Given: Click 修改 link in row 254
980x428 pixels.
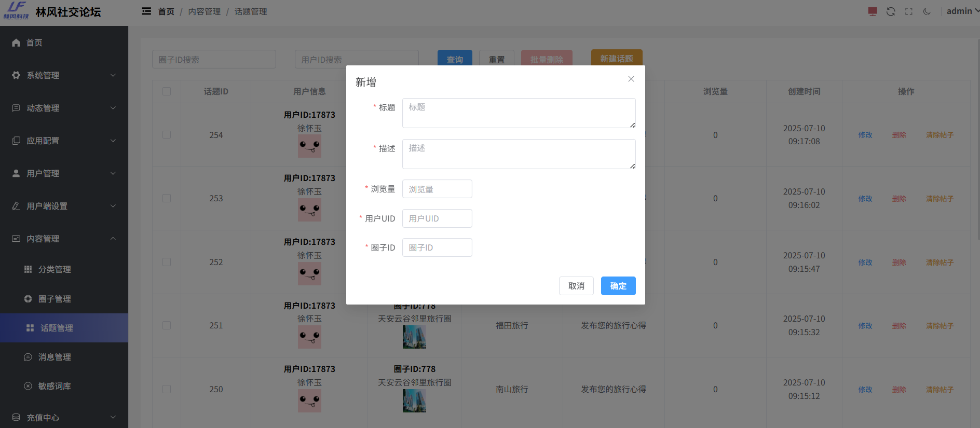Looking at the screenshot, I should pyautogui.click(x=865, y=135).
